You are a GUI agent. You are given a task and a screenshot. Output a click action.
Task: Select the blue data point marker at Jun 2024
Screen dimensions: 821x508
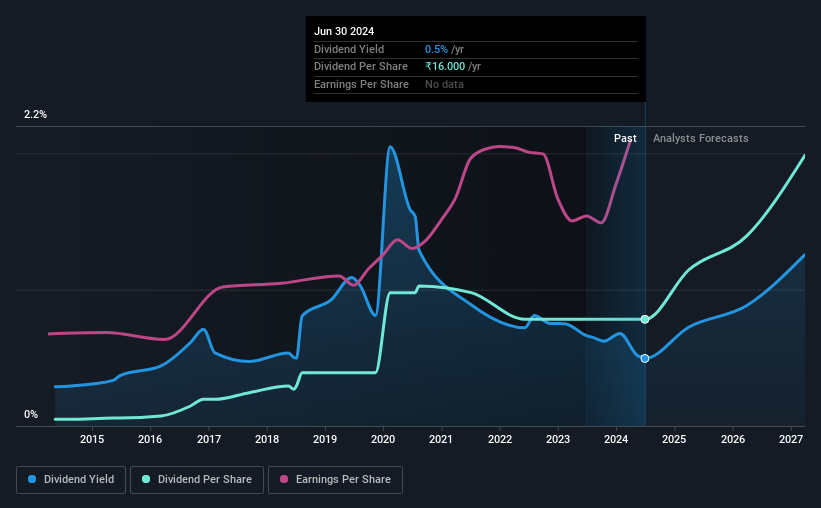(645, 359)
